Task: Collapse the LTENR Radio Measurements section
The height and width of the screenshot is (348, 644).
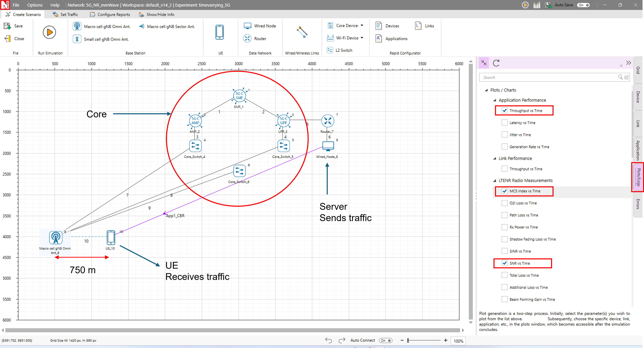Action: (495, 180)
